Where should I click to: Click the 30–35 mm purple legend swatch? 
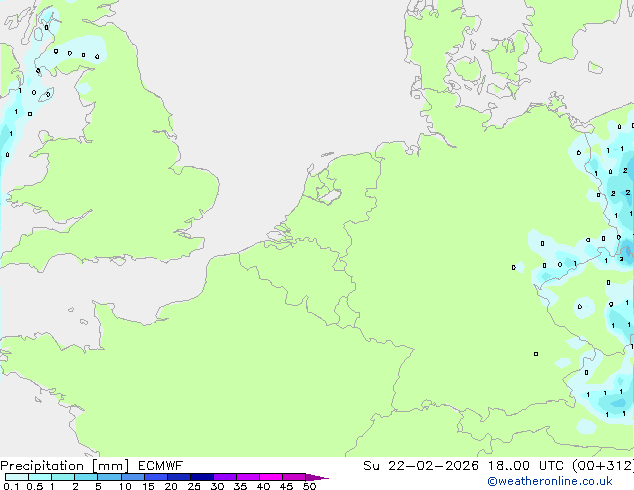point(225,477)
